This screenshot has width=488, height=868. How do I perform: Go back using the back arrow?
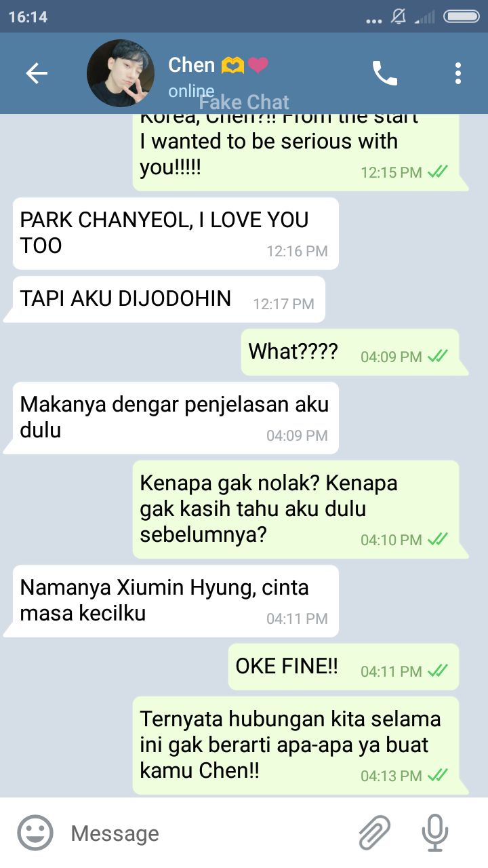[37, 73]
